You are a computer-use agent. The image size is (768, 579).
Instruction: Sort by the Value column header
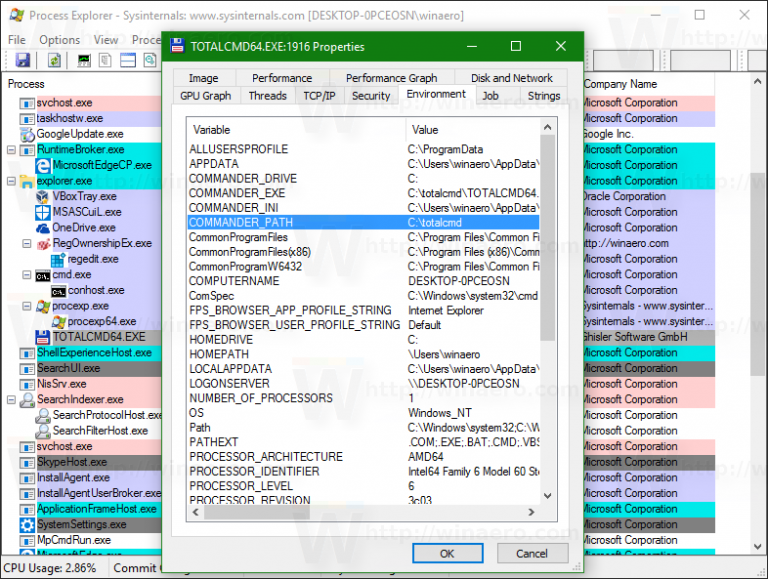[473, 130]
